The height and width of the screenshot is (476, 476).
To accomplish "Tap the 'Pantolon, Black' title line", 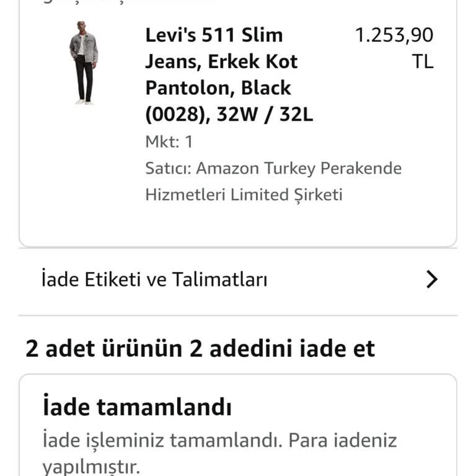I will (x=218, y=88).
